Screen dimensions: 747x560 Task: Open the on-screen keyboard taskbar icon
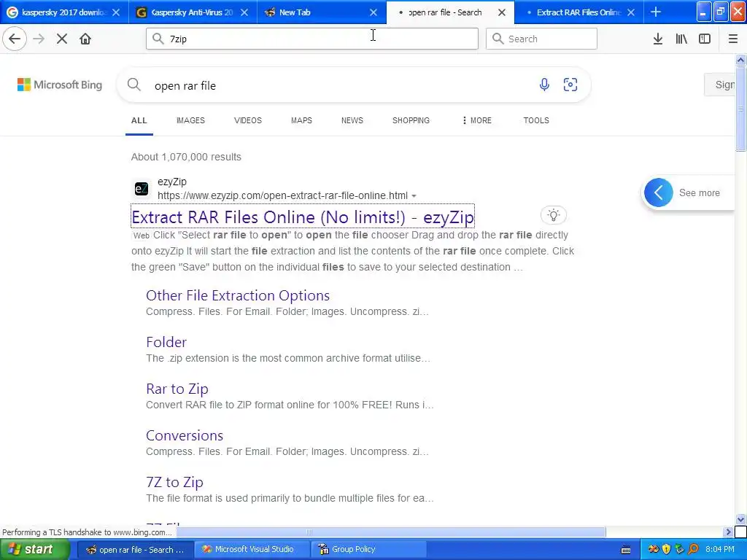coord(626,550)
